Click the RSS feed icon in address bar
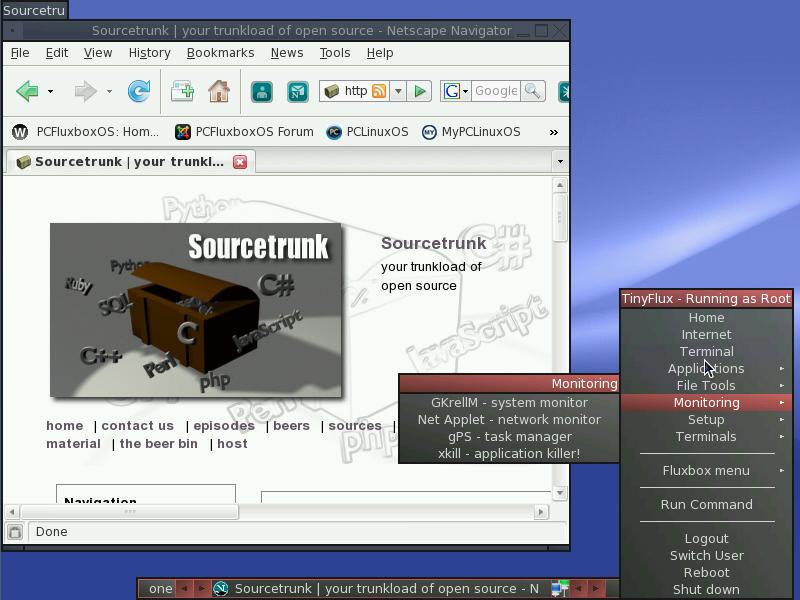This screenshot has height=600, width=800. 379,91
